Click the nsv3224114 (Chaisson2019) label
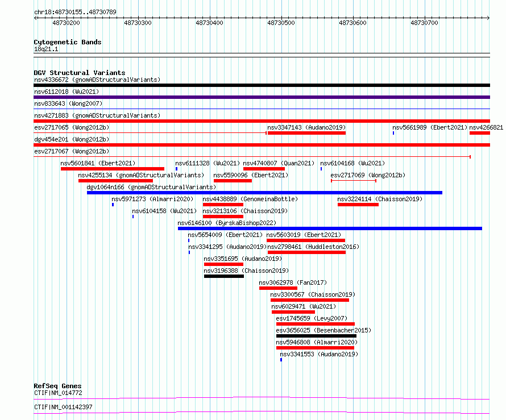 point(380,199)
